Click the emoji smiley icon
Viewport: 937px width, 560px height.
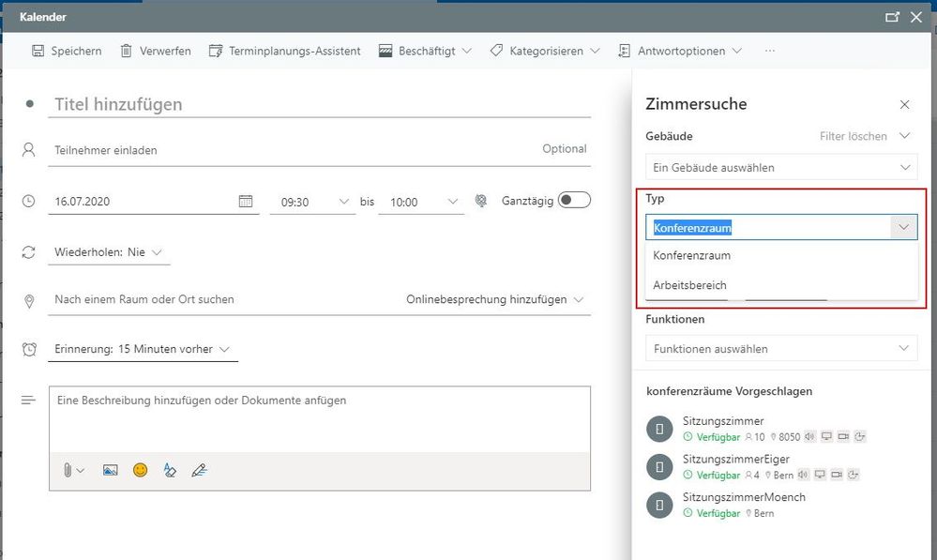(141, 470)
